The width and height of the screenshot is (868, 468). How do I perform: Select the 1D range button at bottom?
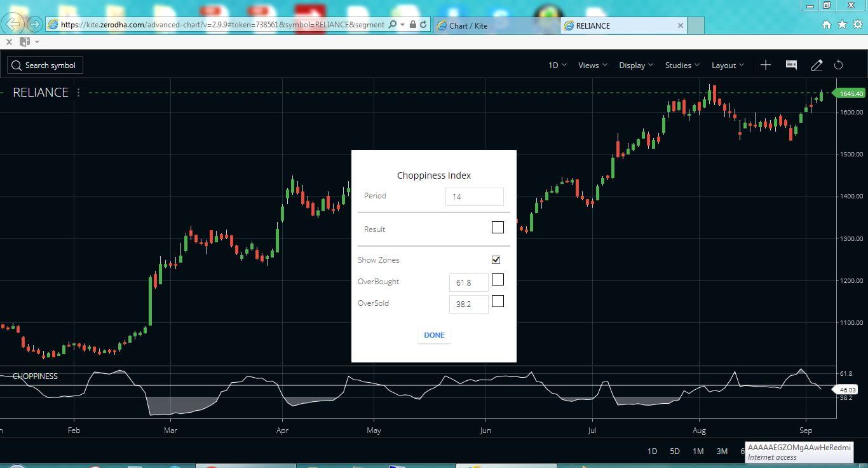pyautogui.click(x=652, y=451)
